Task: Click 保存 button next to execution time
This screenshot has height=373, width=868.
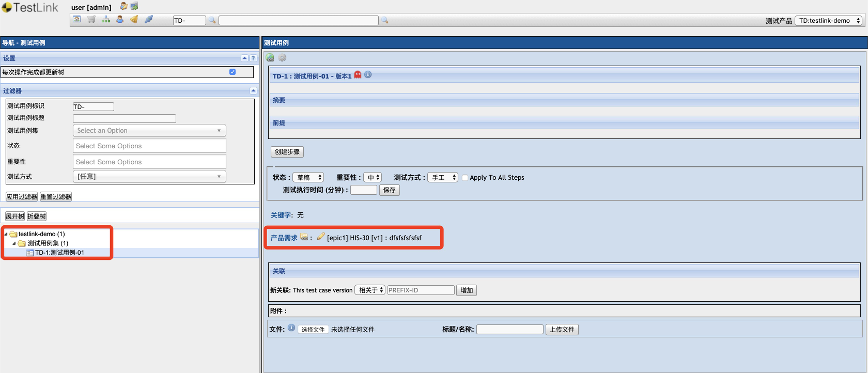Action: click(x=390, y=190)
